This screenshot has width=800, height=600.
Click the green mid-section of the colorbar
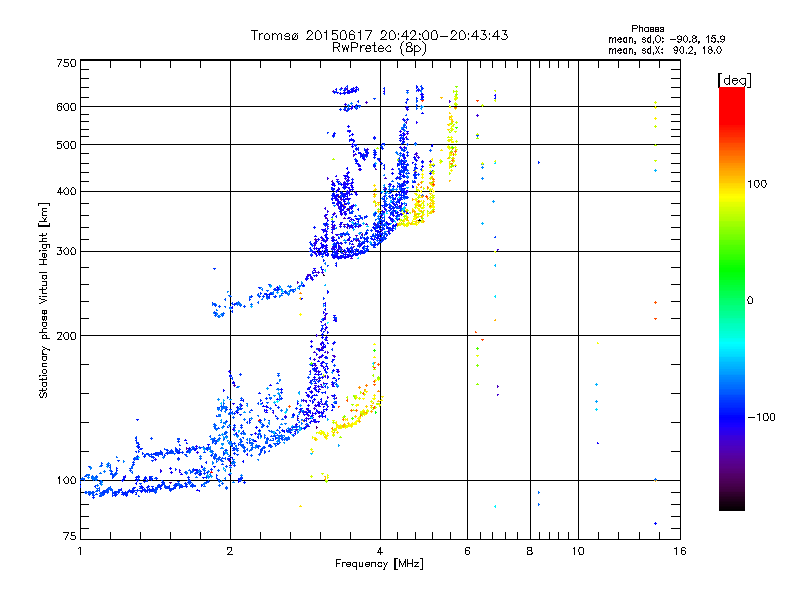[732, 270]
